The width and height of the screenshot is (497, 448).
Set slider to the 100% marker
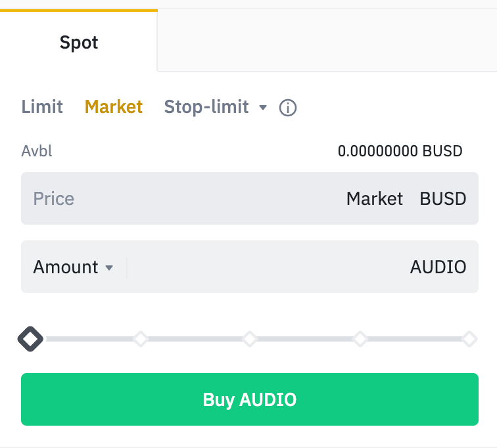(469, 339)
